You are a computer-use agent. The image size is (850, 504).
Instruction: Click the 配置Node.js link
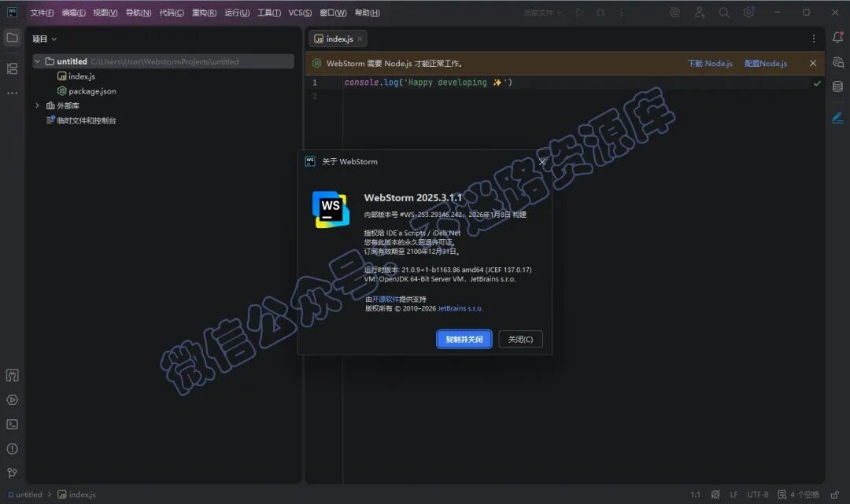tap(766, 64)
